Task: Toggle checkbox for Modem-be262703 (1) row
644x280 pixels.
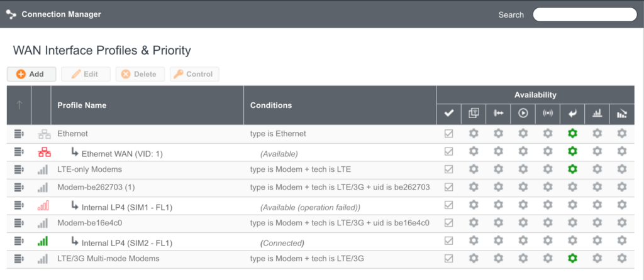Action: [x=448, y=187]
